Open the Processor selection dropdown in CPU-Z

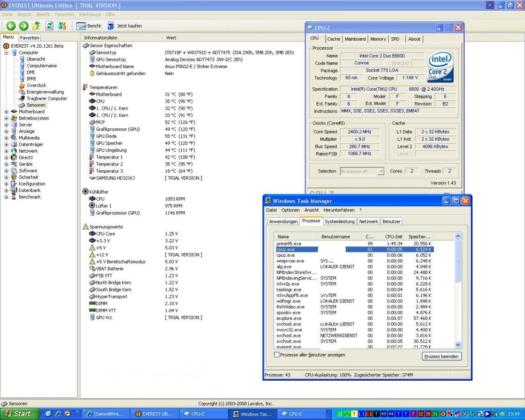[381, 171]
